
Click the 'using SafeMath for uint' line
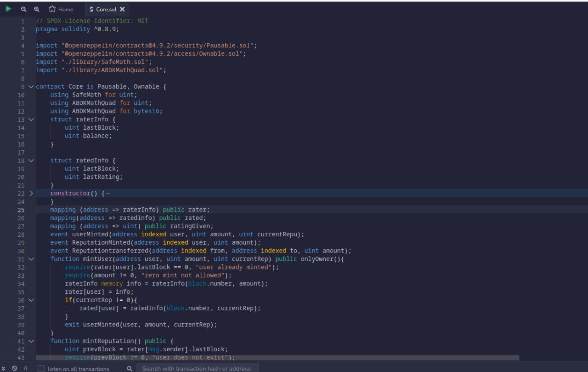[94, 95]
